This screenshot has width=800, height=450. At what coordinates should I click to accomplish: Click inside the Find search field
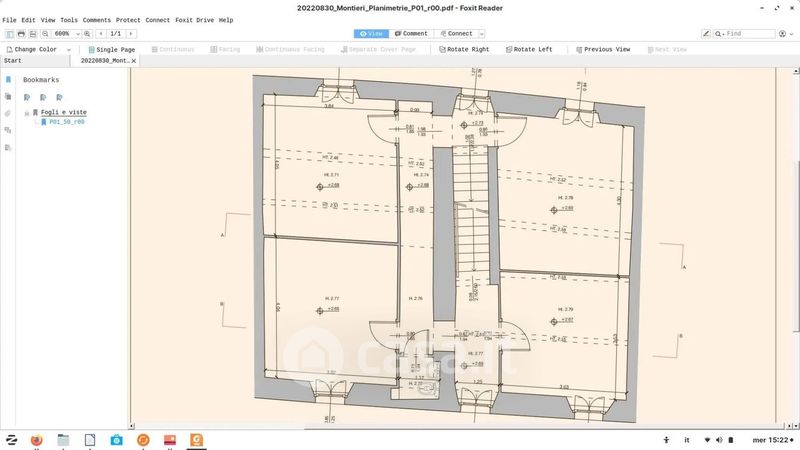750,34
